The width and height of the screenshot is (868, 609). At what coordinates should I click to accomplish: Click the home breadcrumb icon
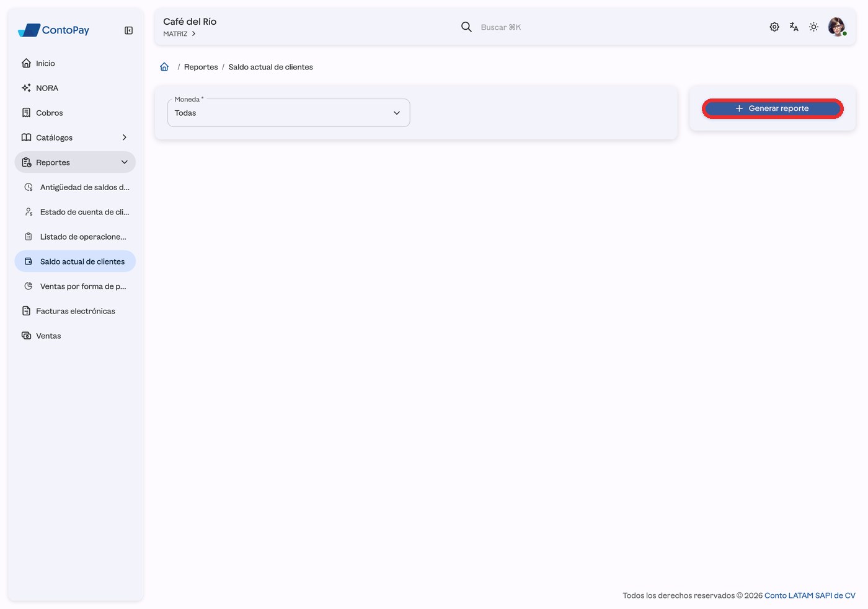[x=164, y=67]
